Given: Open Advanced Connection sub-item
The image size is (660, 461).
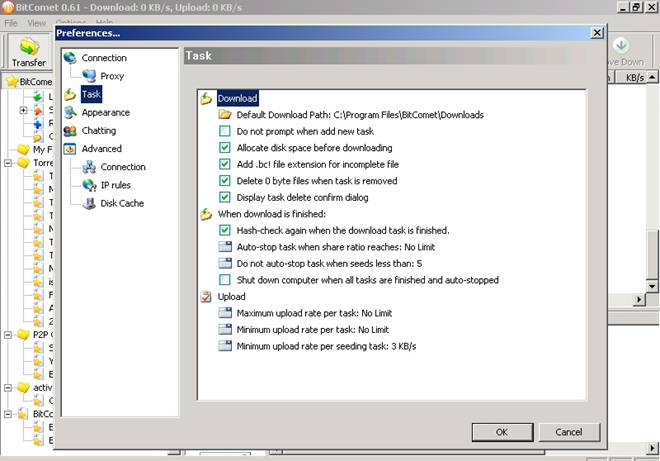Looking at the screenshot, I should pyautogui.click(x=122, y=167).
